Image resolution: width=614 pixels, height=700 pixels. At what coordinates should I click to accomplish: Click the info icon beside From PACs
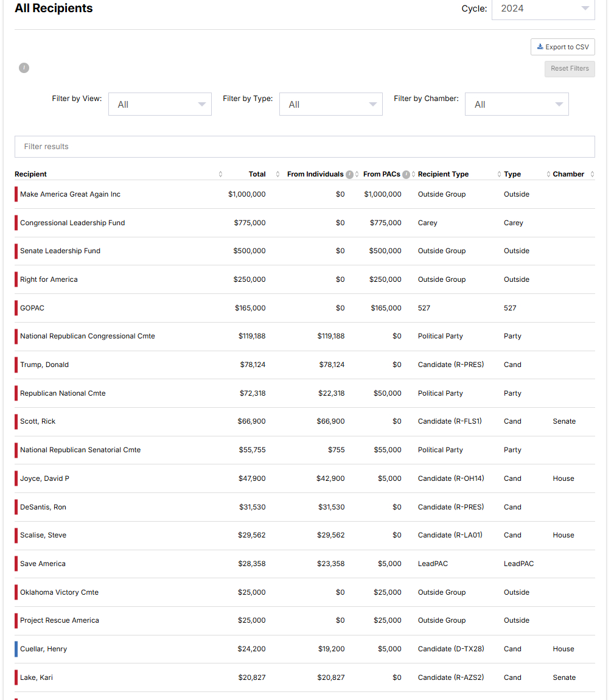(x=406, y=175)
